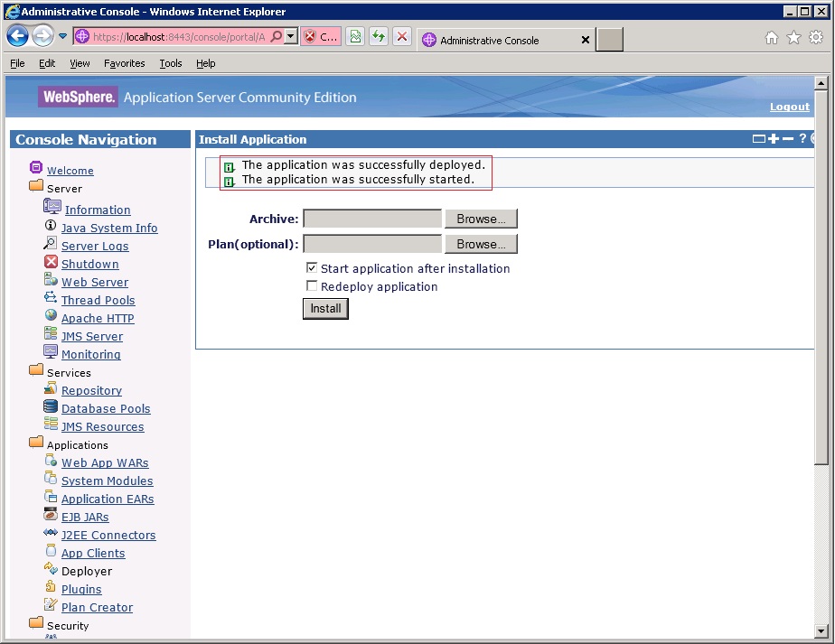Click the Plan(optional) file path field
The width and height of the screenshot is (835, 644).
click(372, 244)
